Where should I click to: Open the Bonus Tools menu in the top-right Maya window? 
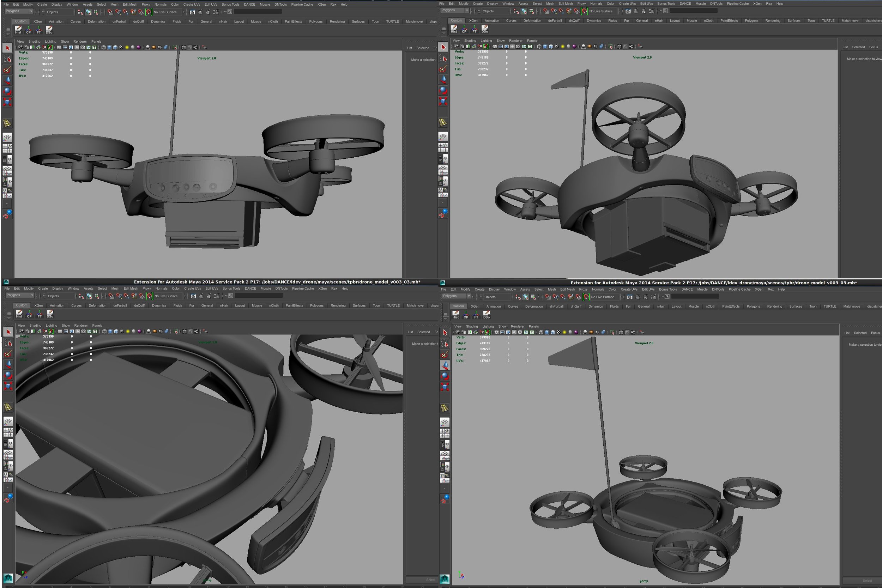click(x=666, y=4)
